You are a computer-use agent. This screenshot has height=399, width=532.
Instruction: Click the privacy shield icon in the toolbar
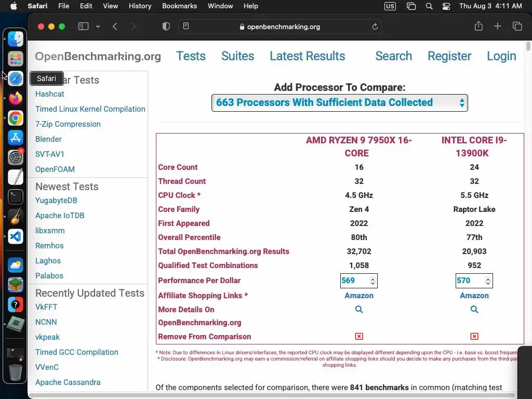[x=166, y=26]
